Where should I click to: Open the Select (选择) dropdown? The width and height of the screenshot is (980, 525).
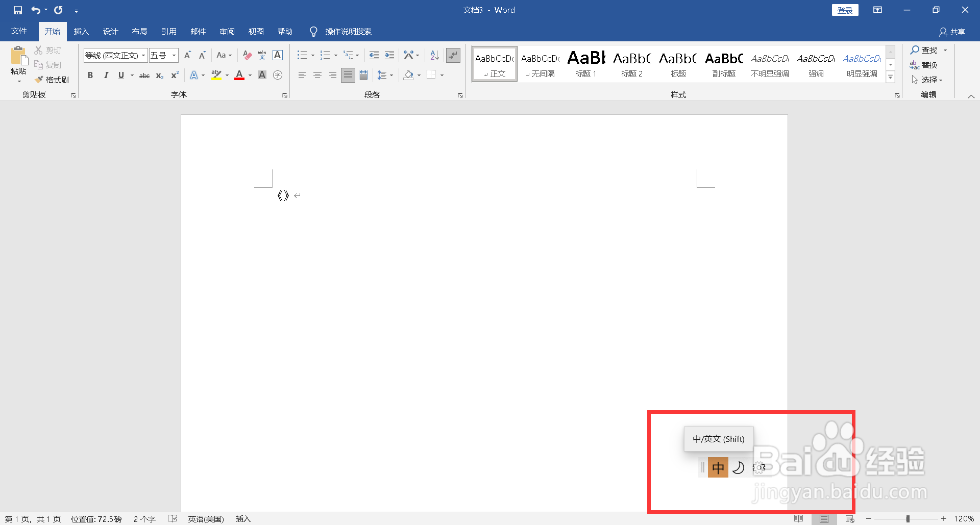pos(927,80)
